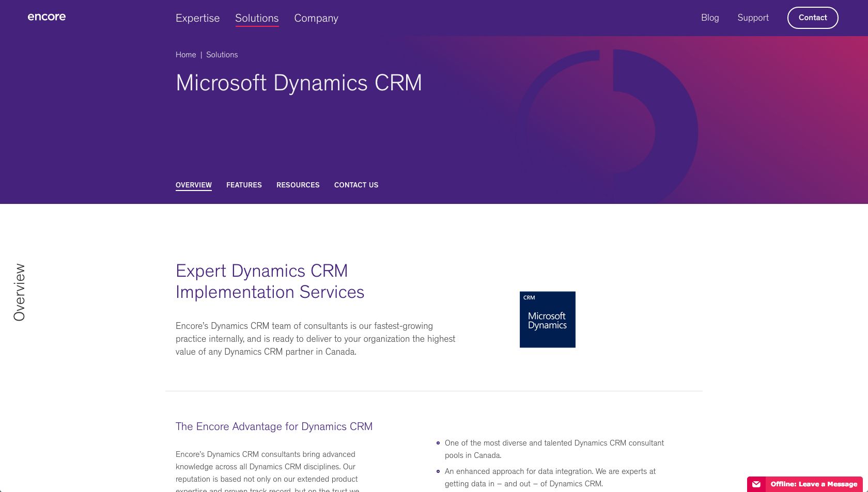The height and width of the screenshot is (492, 868).
Task: Click the envelope icon in chat widget
Action: [756, 484]
